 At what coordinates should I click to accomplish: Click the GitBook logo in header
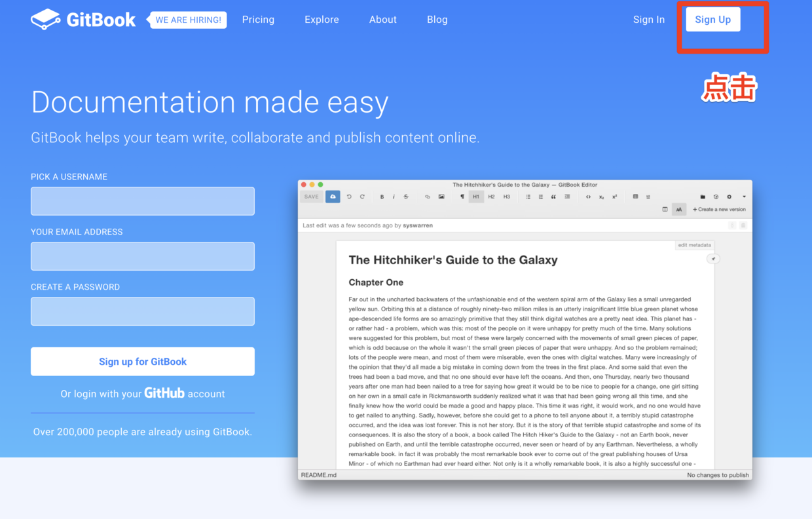[x=83, y=20]
